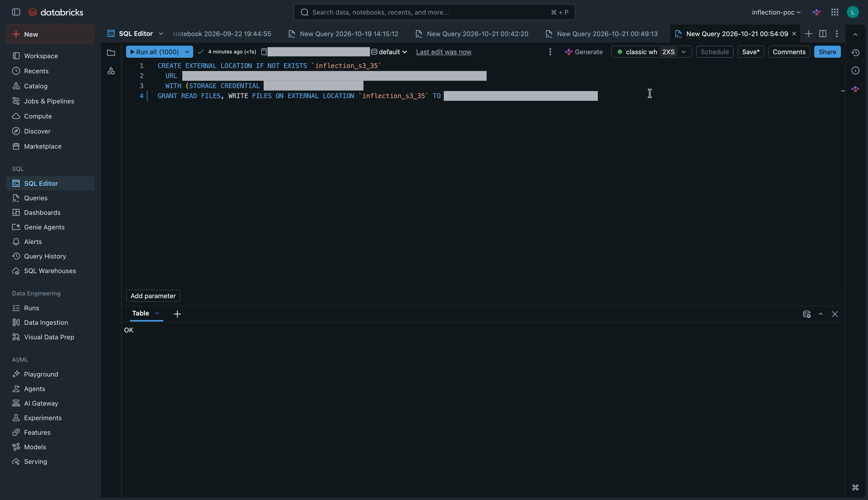868x500 pixels.
Task: Click Run all (1000) button
Action: click(154, 52)
